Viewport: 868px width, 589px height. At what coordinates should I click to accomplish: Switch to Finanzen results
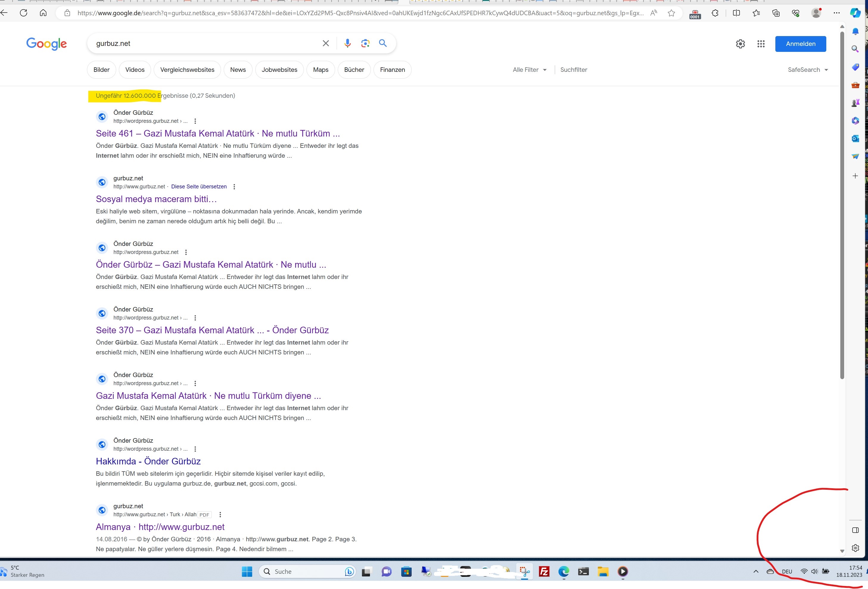[x=392, y=70]
